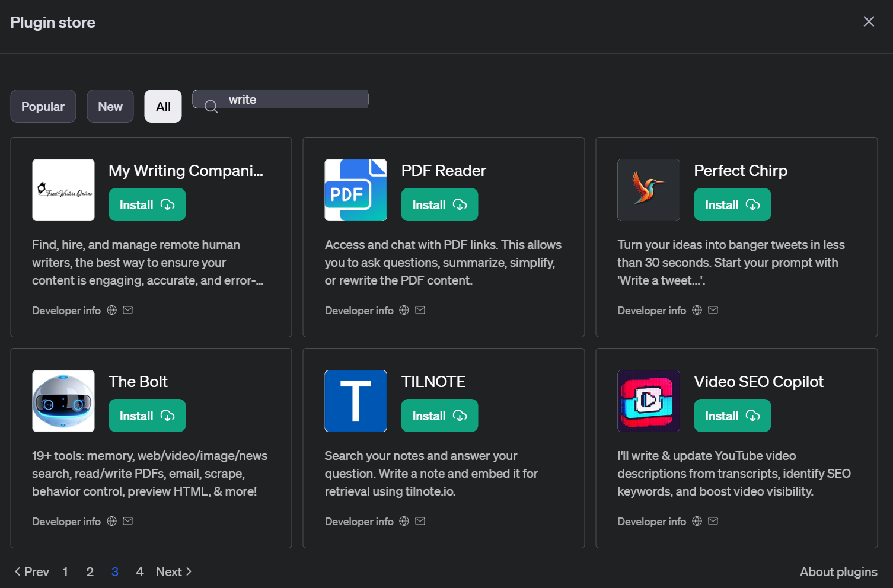Screen dimensions: 893x588
Task: Click TILNOTE developer email envelope icon
Action: click(x=420, y=521)
